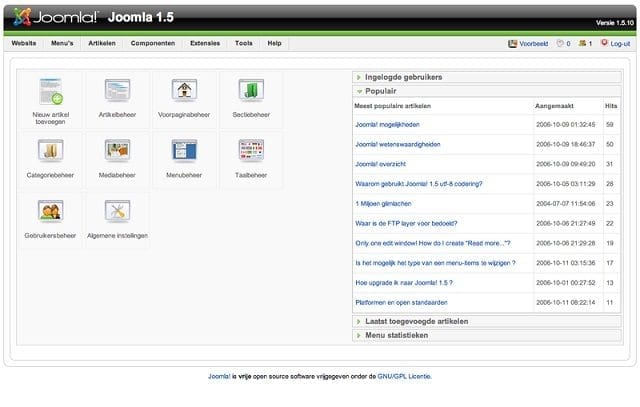The height and width of the screenshot is (407, 640).
Task: Click the Meest populaire artikelen column header
Action: (393, 106)
